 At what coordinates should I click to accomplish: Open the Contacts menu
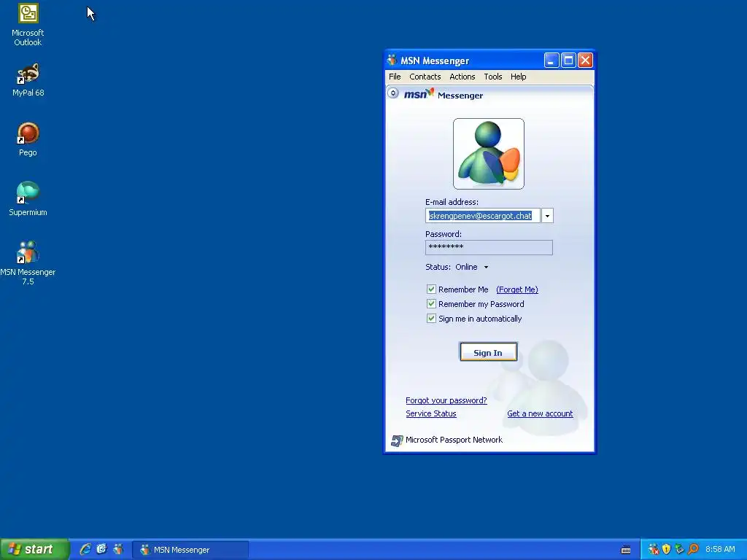click(x=425, y=77)
